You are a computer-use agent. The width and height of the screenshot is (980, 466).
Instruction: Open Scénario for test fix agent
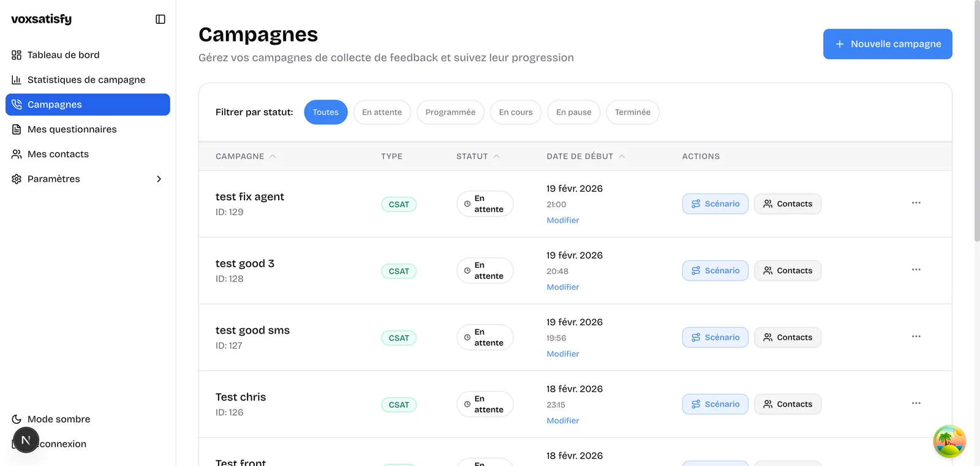[715, 204]
